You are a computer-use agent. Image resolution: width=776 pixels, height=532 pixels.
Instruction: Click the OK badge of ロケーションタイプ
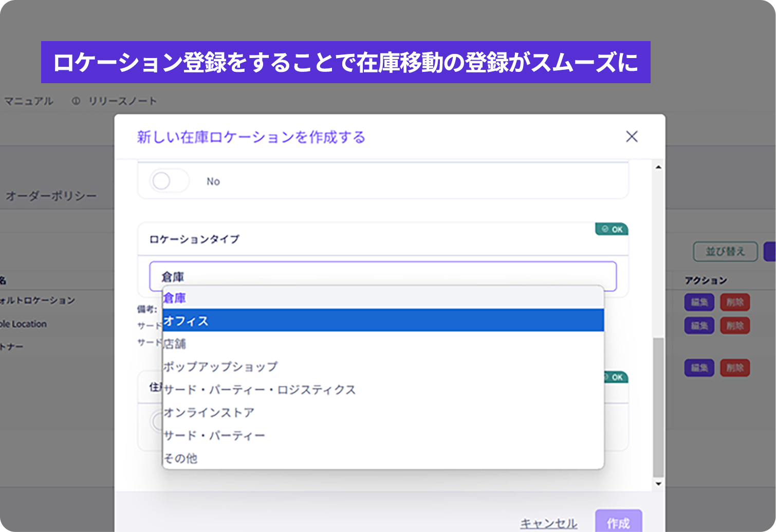click(612, 229)
